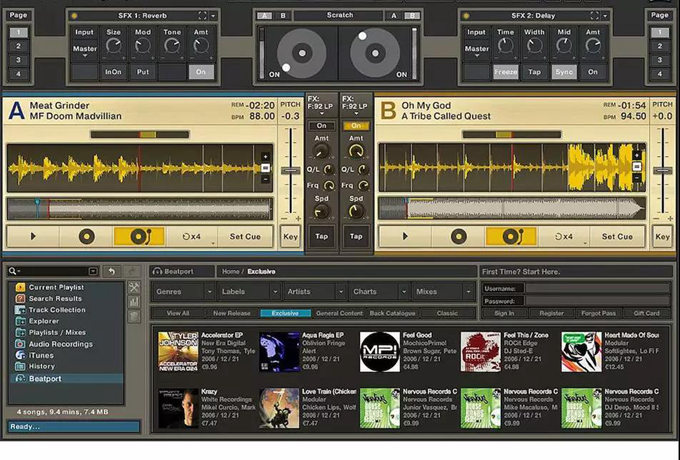Click Register button
The height and width of the screenshot is (460, 680).
click(552, 313)
